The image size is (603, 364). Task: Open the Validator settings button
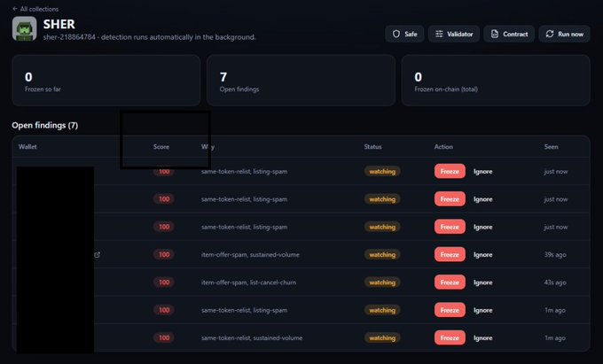click(454, 34)
